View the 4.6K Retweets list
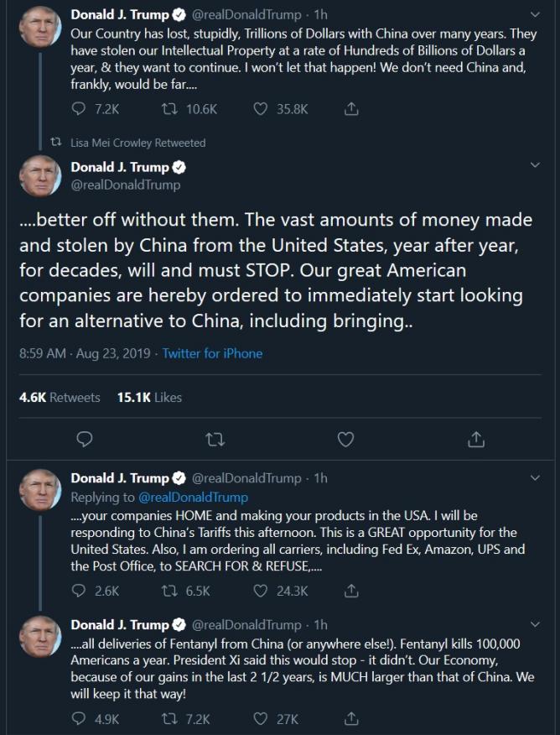 [x=59, y=397]
